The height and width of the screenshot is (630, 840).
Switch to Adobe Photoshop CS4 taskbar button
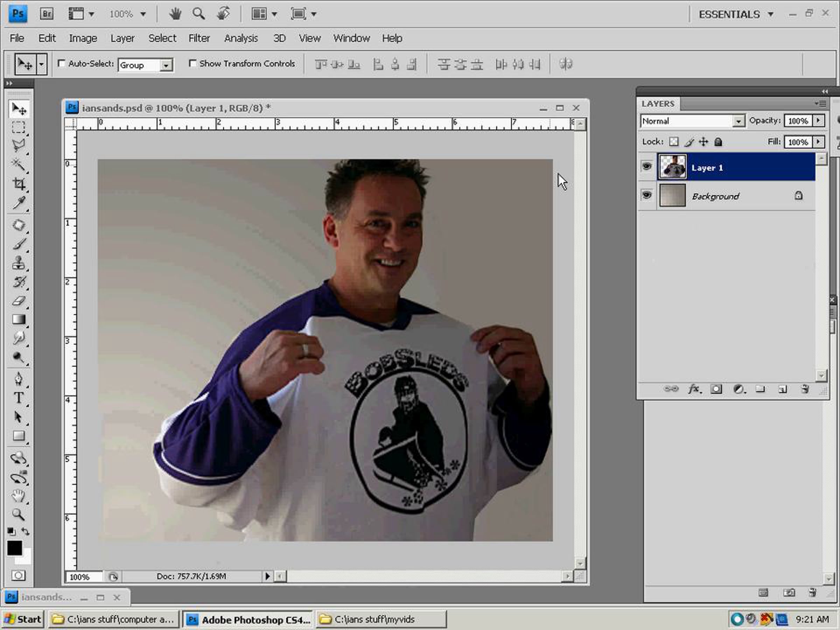click(x=247, y=619)
